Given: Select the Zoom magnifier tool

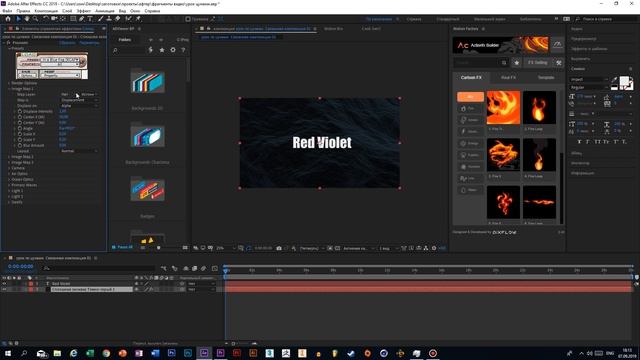Looking at the screenshot, I should point(36,19).
